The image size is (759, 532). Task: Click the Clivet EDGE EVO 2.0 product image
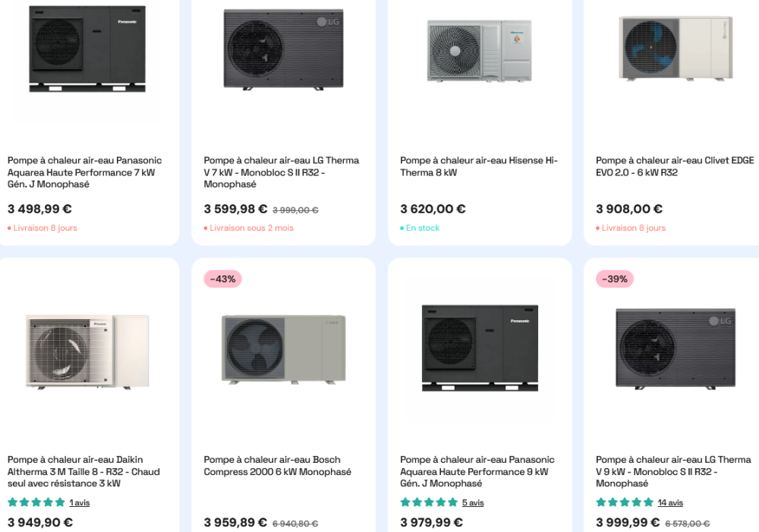coord(676,48)
